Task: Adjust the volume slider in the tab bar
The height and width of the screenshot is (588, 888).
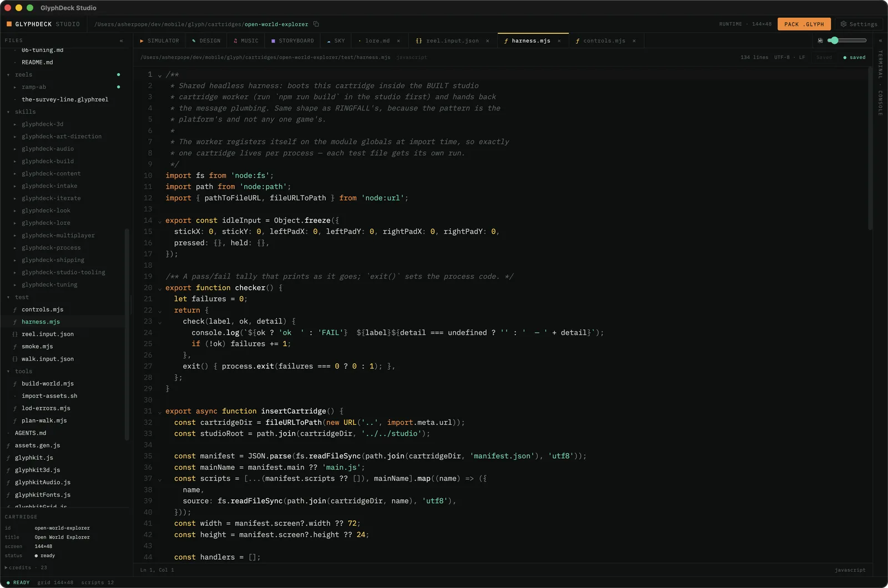Action: tap(847, 40)
